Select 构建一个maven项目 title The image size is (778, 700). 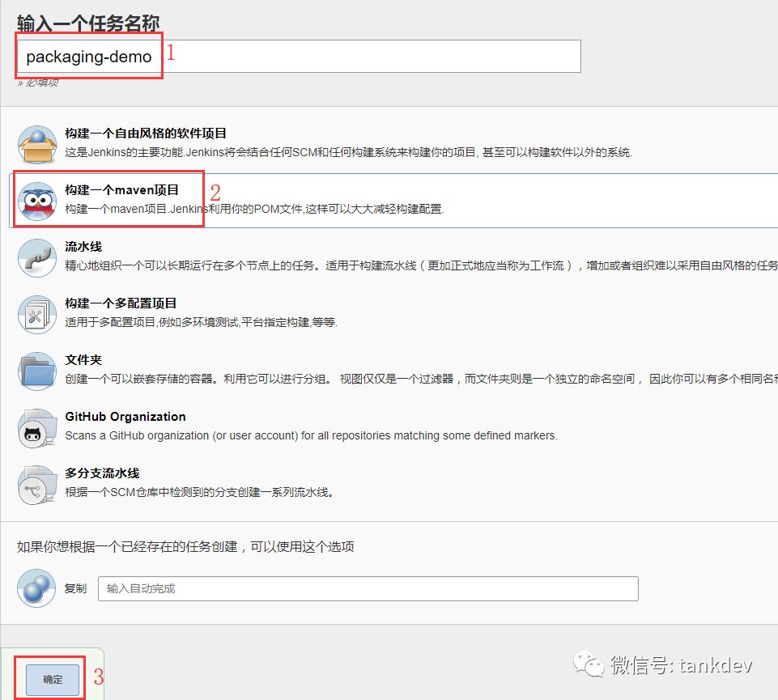pos(122,189)
